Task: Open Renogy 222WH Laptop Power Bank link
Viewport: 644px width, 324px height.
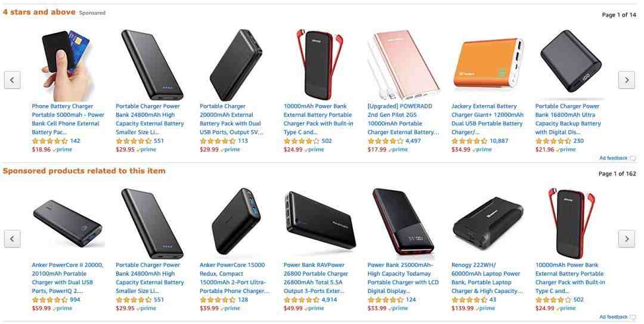Action: click(487, 278)
